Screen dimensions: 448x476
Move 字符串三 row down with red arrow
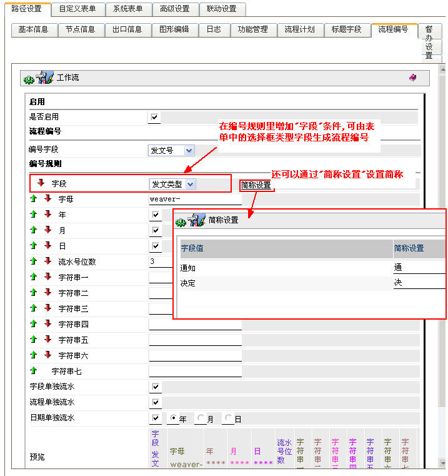(x=47, y=308)
